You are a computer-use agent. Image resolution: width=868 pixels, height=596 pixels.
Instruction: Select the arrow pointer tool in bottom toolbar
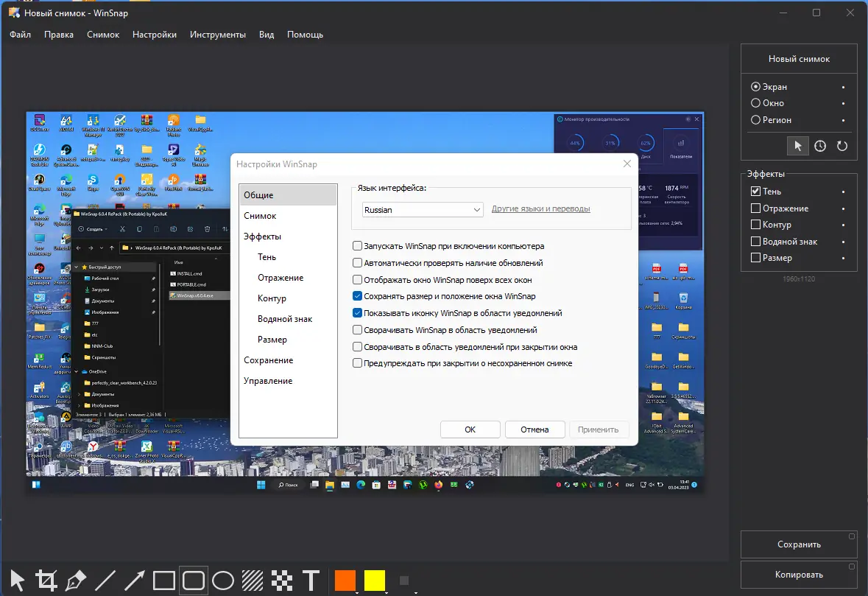(x=17, y=581)
